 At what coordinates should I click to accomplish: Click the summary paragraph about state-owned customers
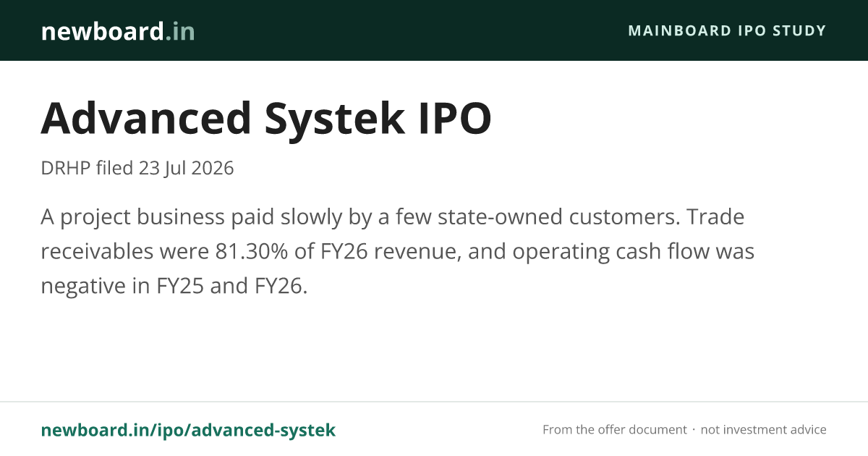coord(398,251)
